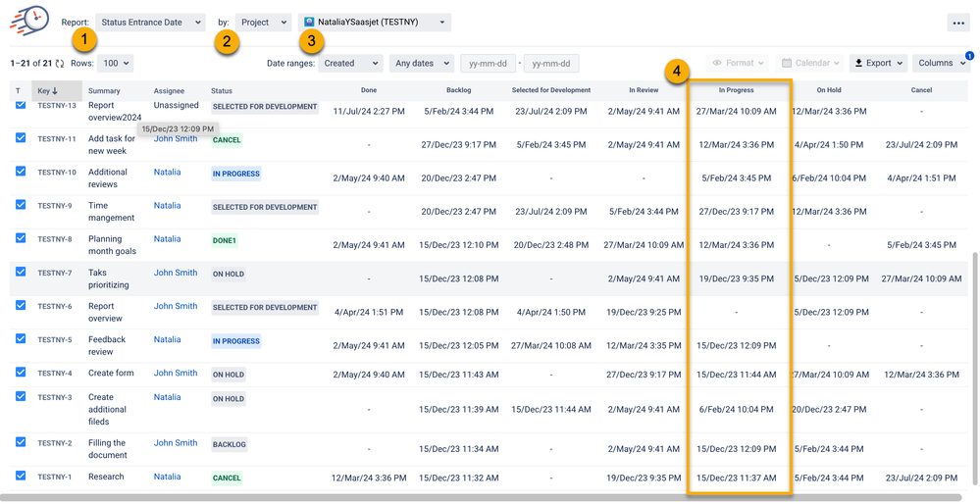Click the Backlog column header
The width and height of the screenshot is (980, 504).
(x=459, y=90)
